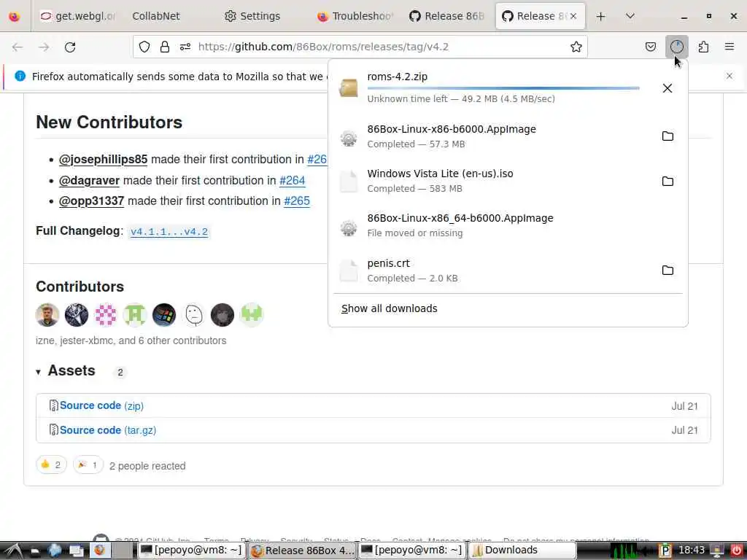Open site permissions icon in address bar
The width and height of the screenshot is (747, 560).
185,47
